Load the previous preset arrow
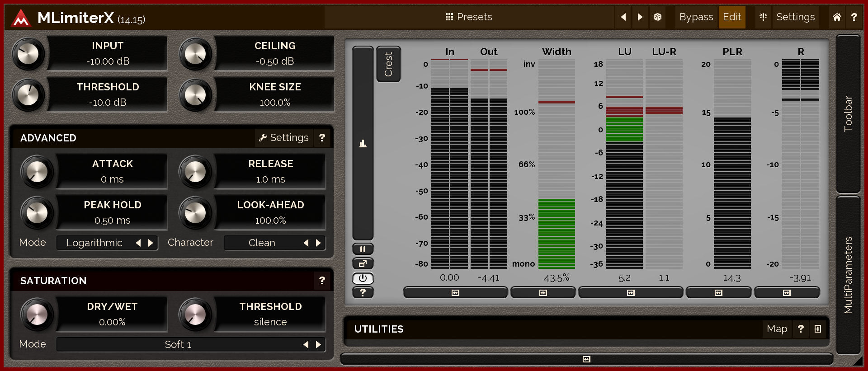The height and width of the screenshot is (371, 868). tap(623, 17)
